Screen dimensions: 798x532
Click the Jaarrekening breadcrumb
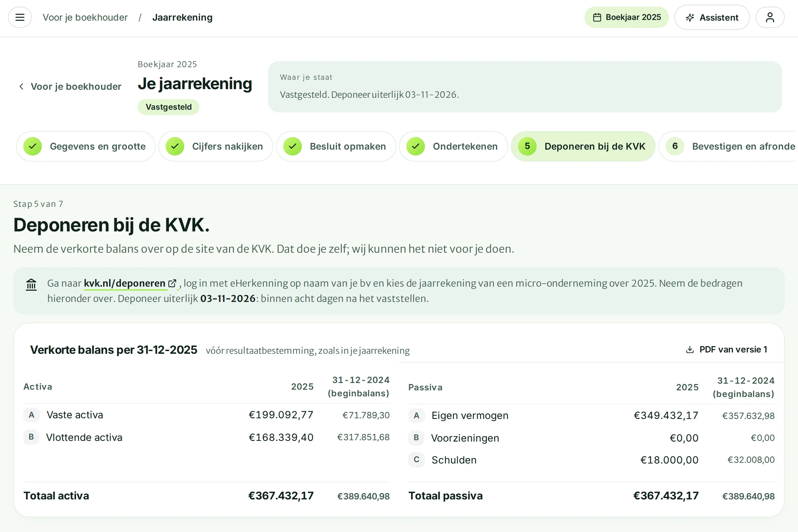click(182, 17)
